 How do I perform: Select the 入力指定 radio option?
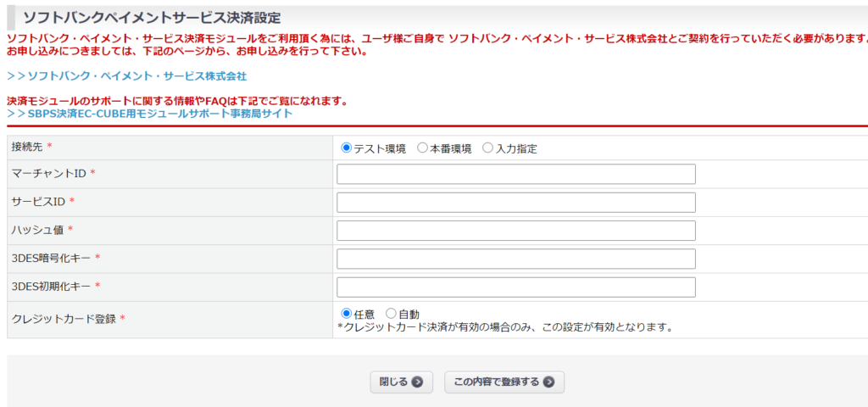(487, 148)
